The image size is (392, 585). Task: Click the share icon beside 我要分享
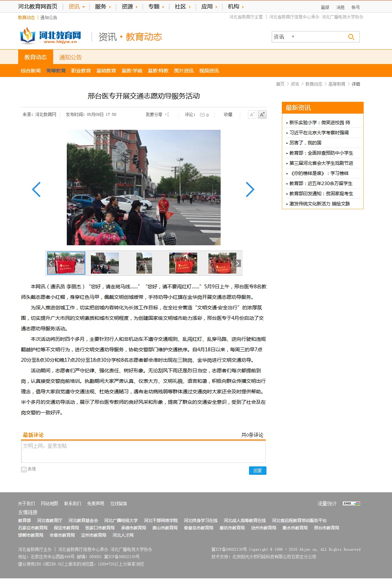pos(167,115)
